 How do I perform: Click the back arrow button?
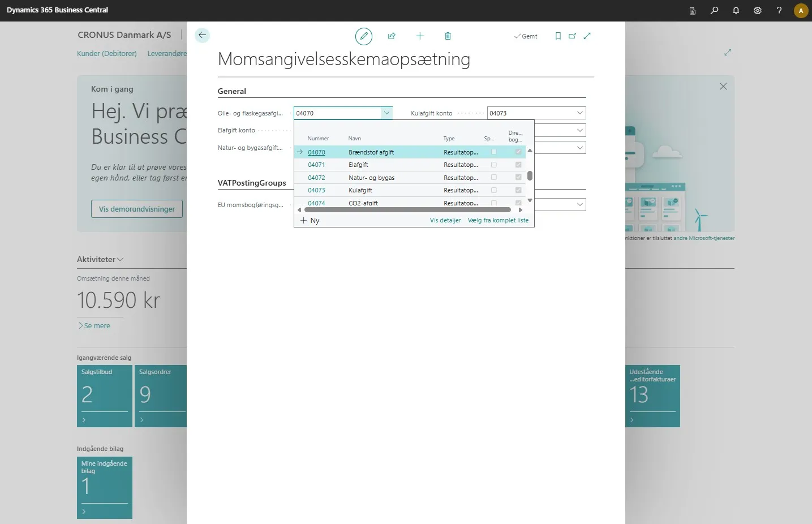tap(202, 35)
